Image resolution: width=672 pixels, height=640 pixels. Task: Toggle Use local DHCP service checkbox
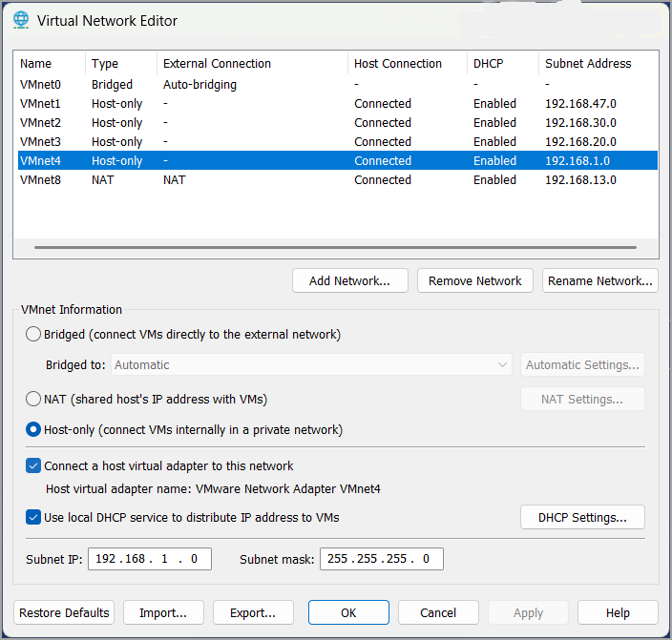pyautogui.click(x=33, y=517)
